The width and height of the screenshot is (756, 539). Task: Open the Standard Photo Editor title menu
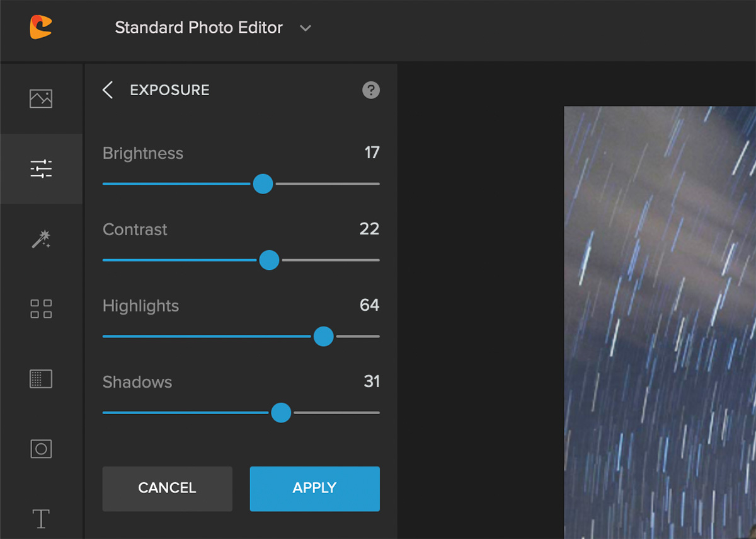tap(198, 28)
